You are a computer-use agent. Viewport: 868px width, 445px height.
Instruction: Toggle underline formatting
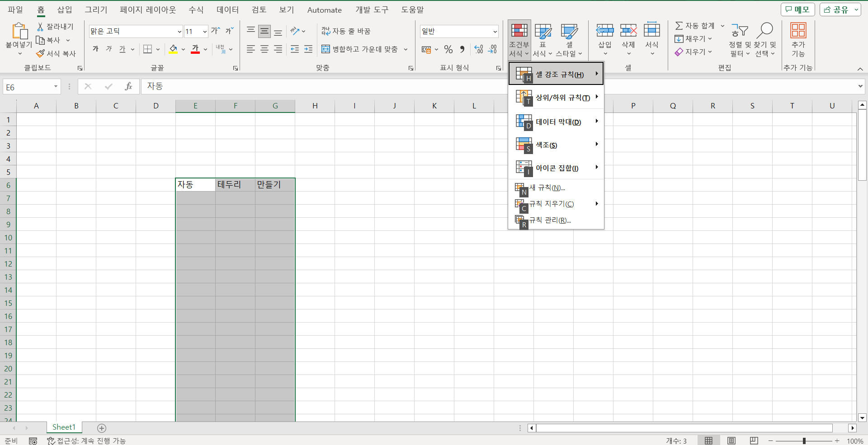point(123,49)
